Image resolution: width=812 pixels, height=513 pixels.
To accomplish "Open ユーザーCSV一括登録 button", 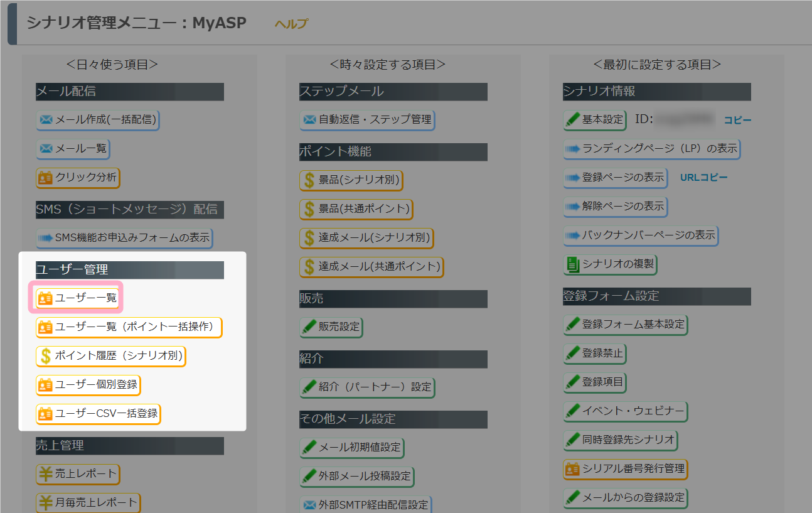I will [x=99, y=414].
